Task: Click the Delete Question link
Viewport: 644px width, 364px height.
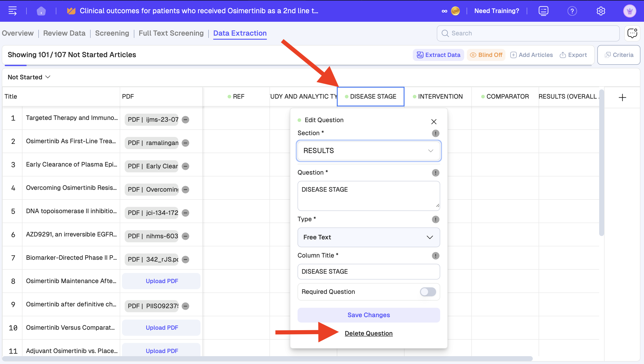Action: 368,333
